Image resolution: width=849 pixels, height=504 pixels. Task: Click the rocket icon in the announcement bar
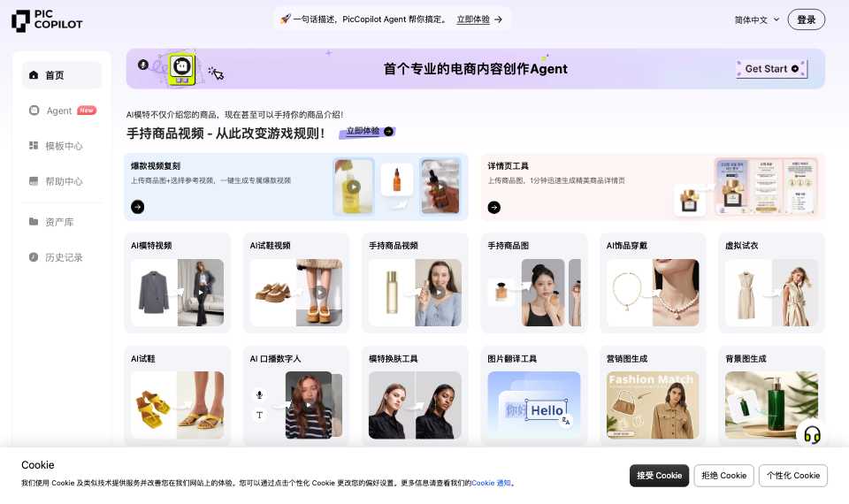click(286, 19)
